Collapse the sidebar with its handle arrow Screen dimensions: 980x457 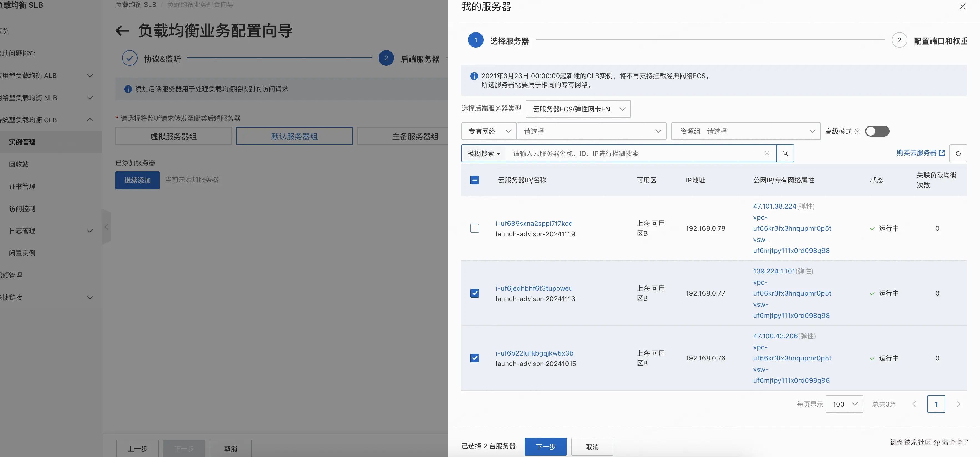tap(106, 227)
